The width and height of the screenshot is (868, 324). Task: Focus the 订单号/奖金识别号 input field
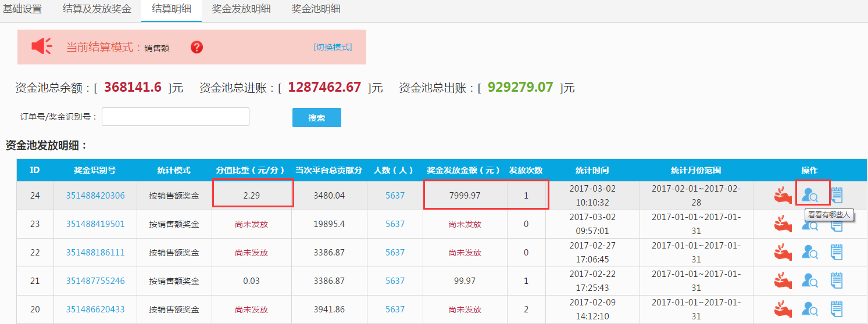coord(176,117)
